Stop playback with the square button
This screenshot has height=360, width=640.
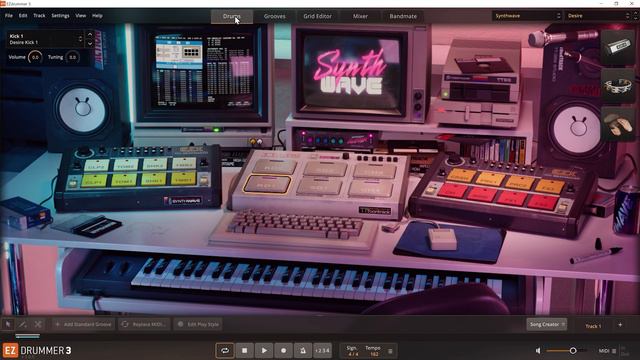click(x=244, y=350)
